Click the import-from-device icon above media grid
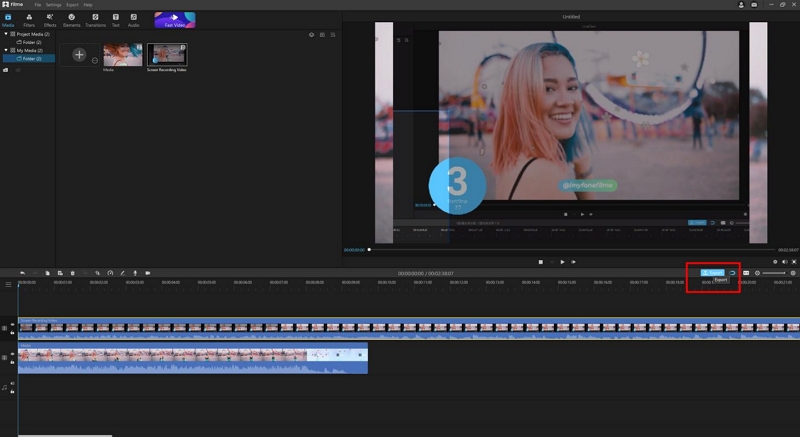800x437 pixels. (x=311, y=35)
